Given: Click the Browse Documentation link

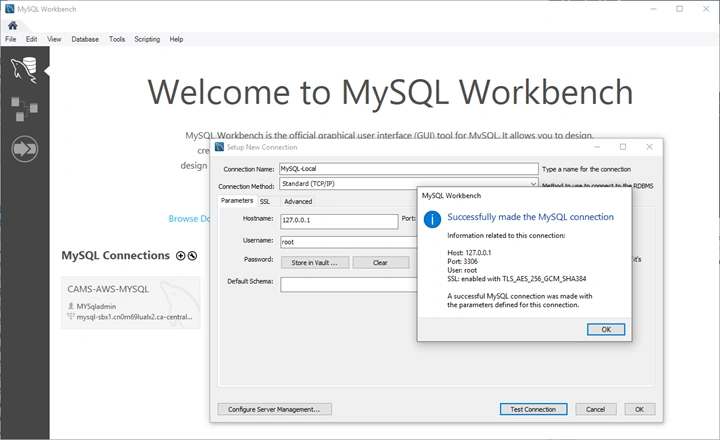Looking at the screenshot, I should (189, 219).
